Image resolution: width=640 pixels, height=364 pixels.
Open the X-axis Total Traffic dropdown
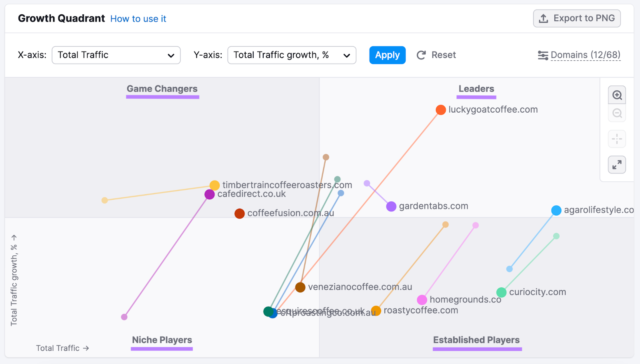(x=116, y=55)
